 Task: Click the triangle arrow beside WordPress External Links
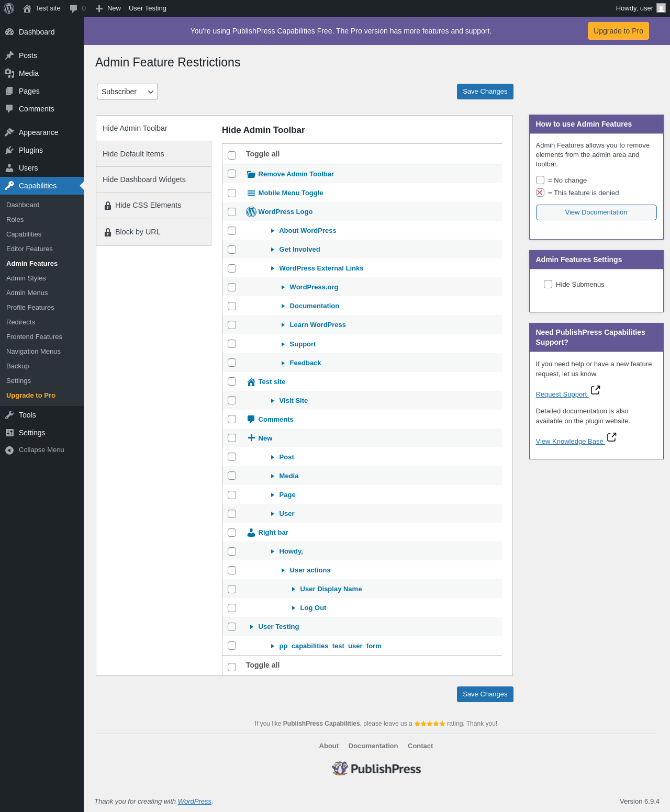(273, 268)
